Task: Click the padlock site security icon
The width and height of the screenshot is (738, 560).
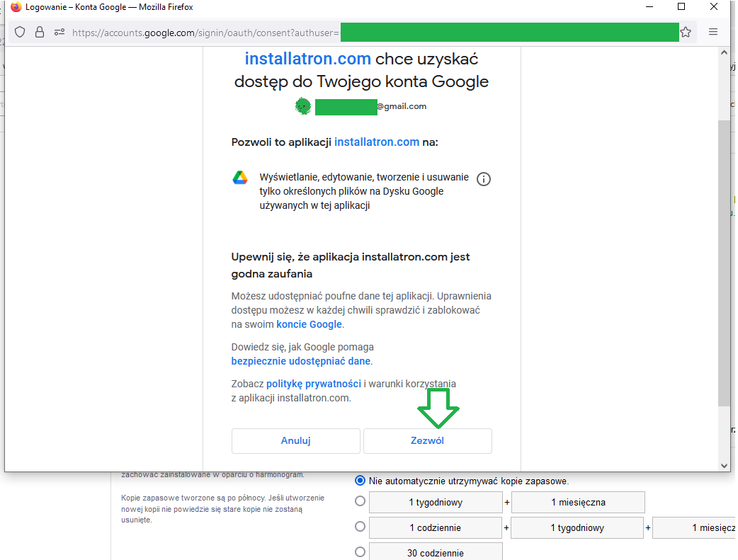Action: pos(40,32)
